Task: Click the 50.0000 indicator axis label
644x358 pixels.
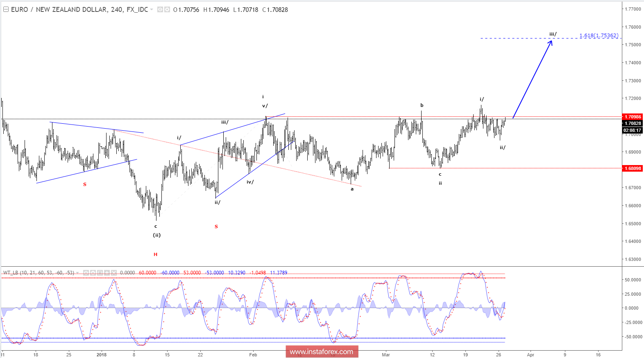Action: (633, 280)
